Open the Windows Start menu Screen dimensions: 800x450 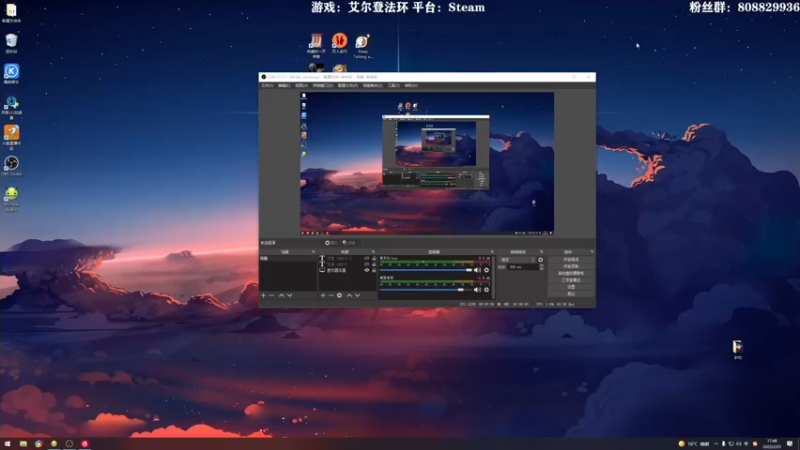(7, 444)
